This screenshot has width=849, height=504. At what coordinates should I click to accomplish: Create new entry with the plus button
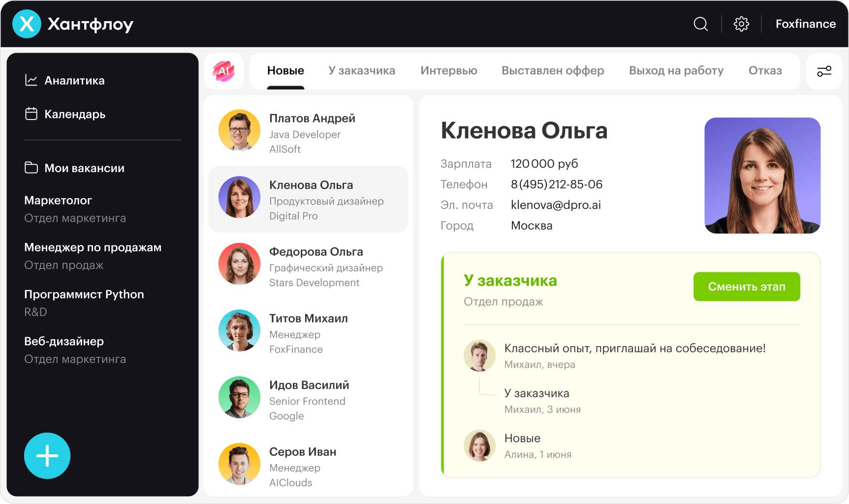point(47,456)
